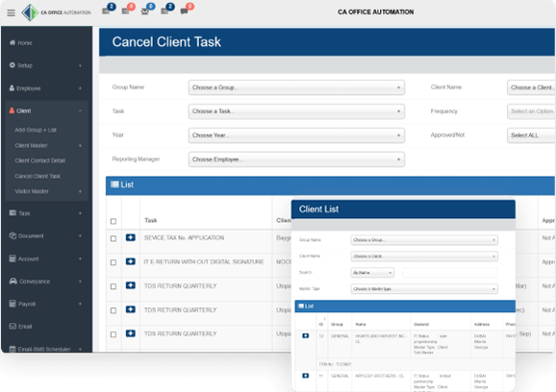Open the first notification list icon

(x=106, y=12)
